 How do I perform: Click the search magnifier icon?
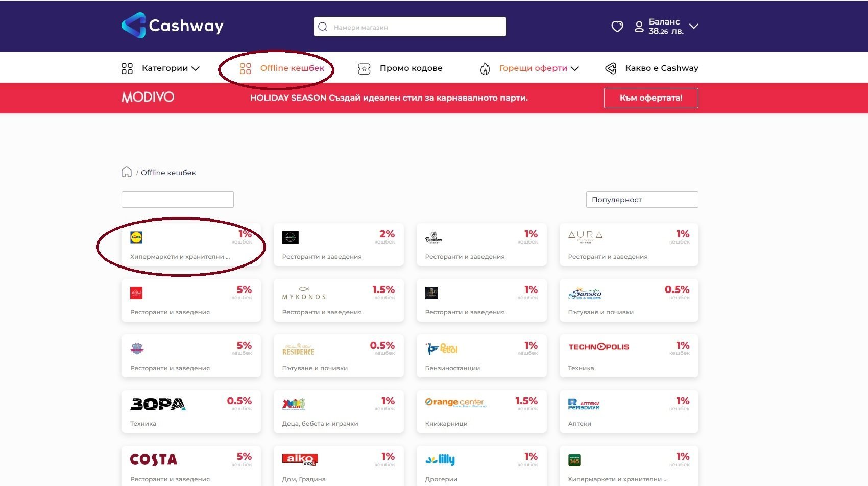click(323, 27)
